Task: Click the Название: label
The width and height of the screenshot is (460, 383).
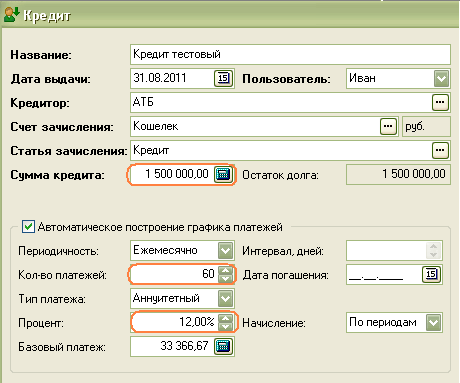Action: (x=41, y=55)
